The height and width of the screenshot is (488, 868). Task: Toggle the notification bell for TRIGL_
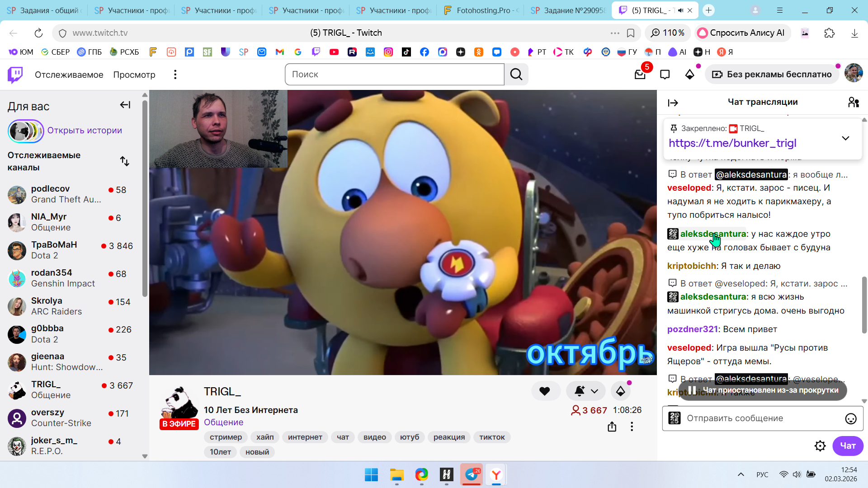click(x=580, y=391)
